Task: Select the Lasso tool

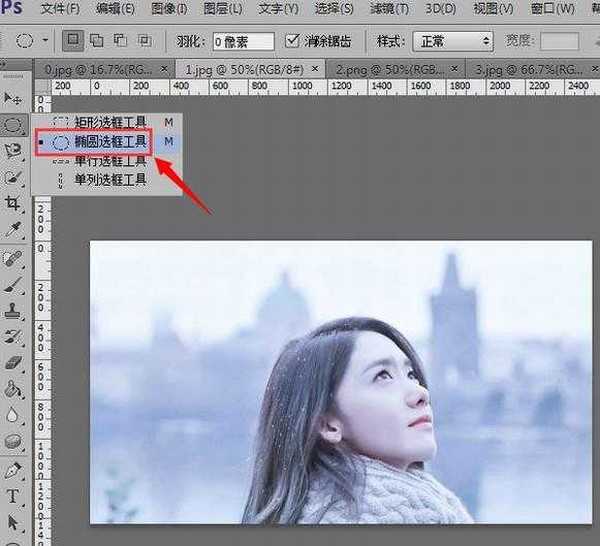Action: [x=13, y=151]
